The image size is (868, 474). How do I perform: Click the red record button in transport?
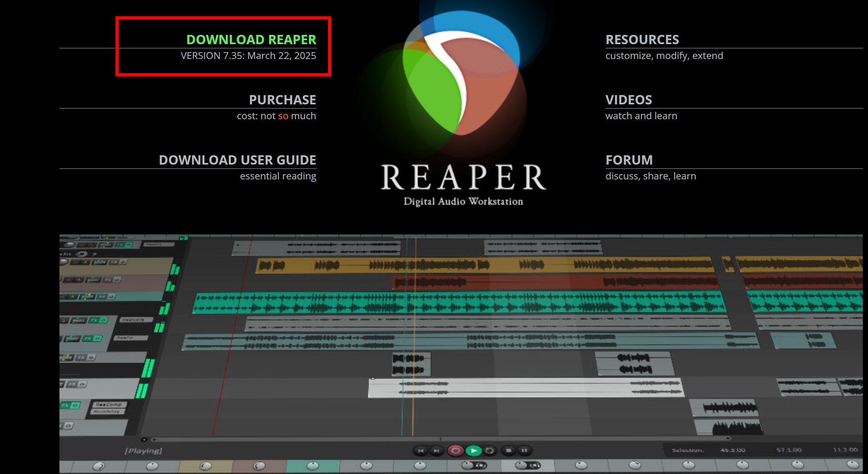[x=455, y=451]
